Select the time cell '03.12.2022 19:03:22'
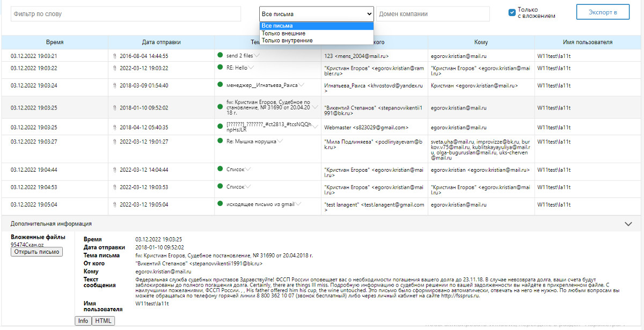This screenshot has height=330, width=644. pyautogui.click(x=34, y=68)
